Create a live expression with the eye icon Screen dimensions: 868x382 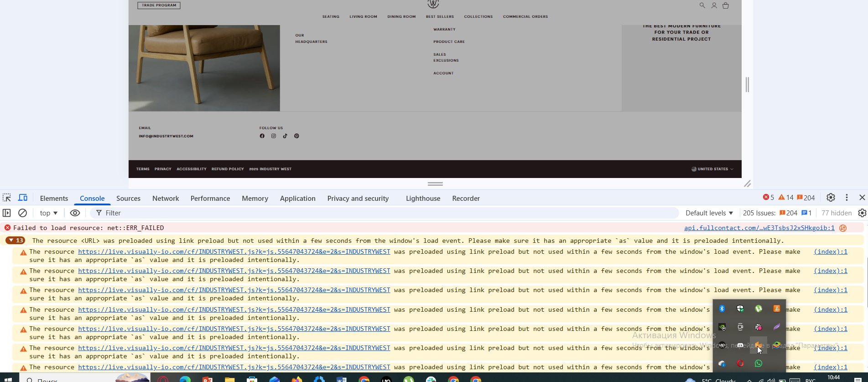pos(75,213)
